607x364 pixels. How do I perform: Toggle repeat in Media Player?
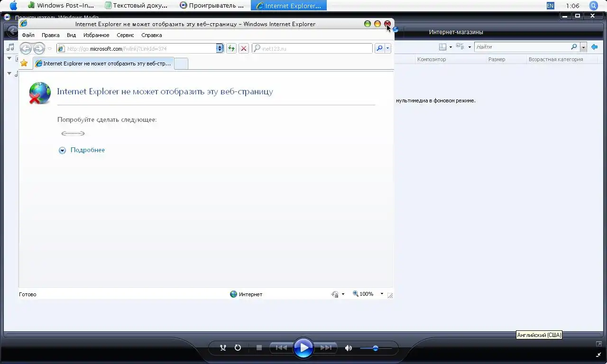point(238,348)
